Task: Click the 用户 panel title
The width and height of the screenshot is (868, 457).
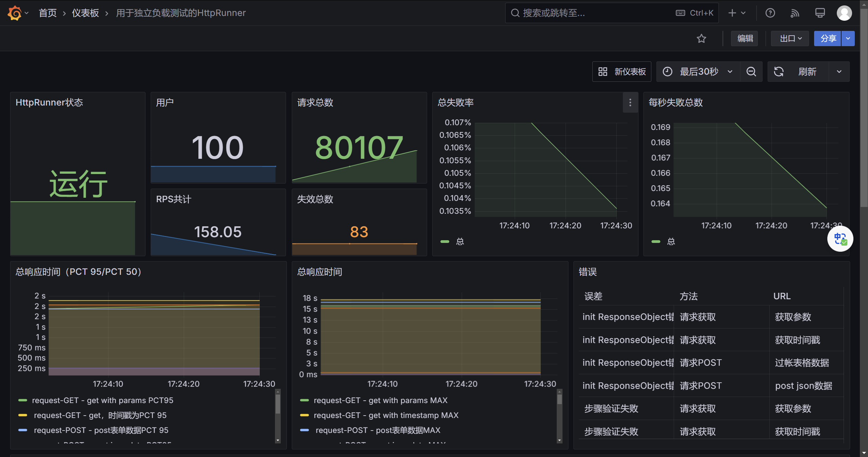Action: click(165, 102)
